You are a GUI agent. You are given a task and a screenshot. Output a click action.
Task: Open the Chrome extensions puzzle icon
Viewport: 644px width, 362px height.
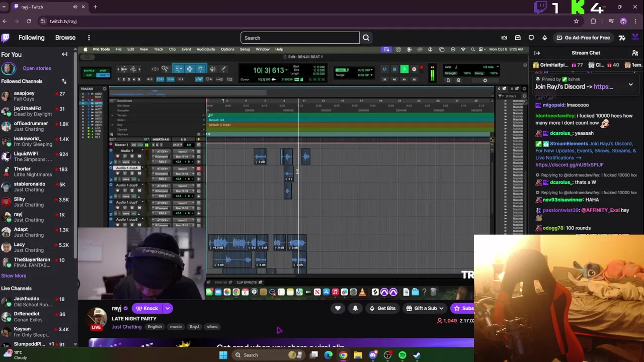point(593,21)
